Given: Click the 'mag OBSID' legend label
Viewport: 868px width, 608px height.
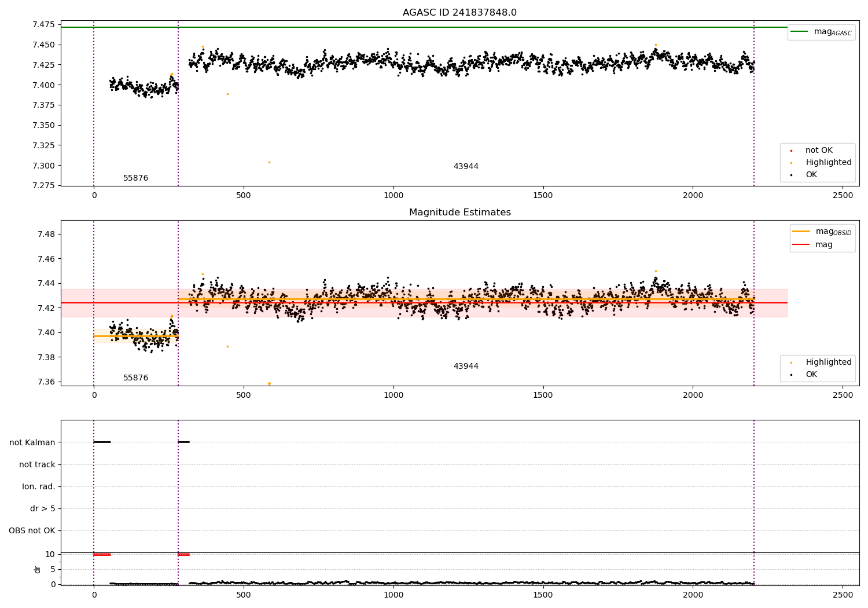Looking at the screenshot, I should pos(834,232).
